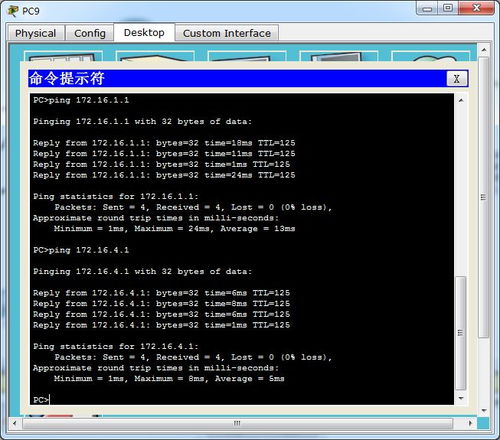
Task: Open the Custom Interface tab
Action: click(x=227, y=33)
